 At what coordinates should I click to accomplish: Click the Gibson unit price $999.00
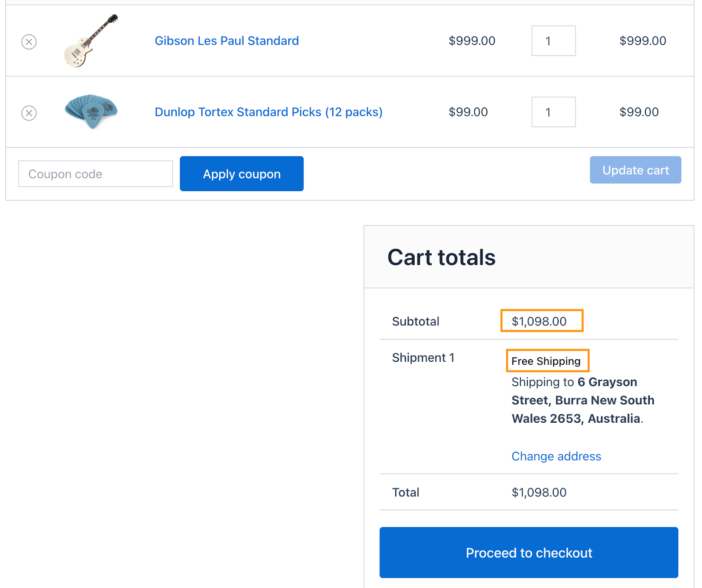click(472, 41)
